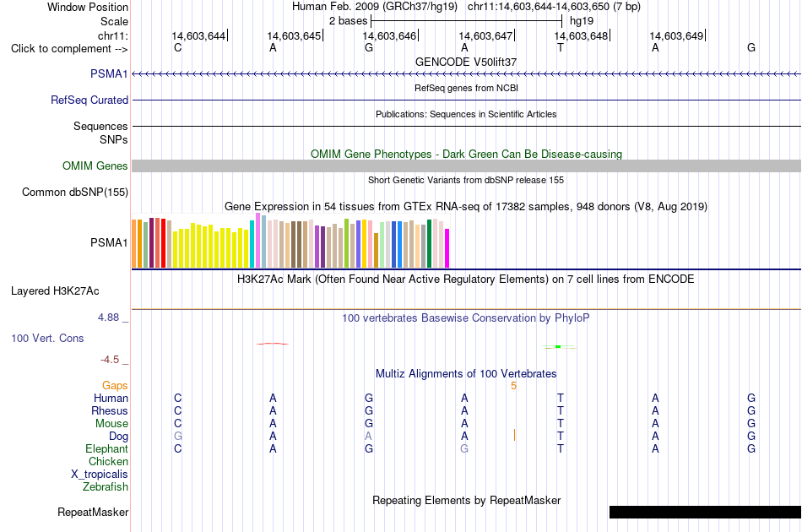The width and height of the screenshot is (802, 532).
Task: Select the Common dbSNP(155) track label
Action: click(x=75, y=193)
